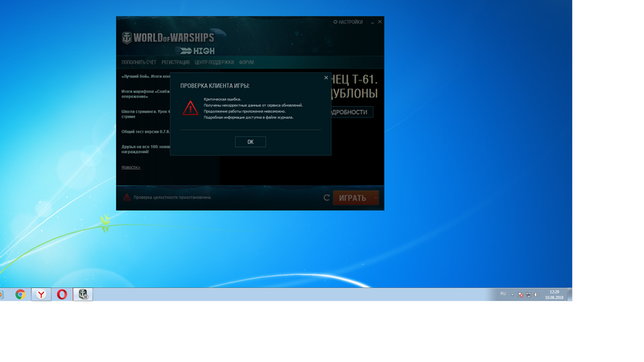Click the Action Center flag tray icon

pyautogui.click(x=520, y=294)
